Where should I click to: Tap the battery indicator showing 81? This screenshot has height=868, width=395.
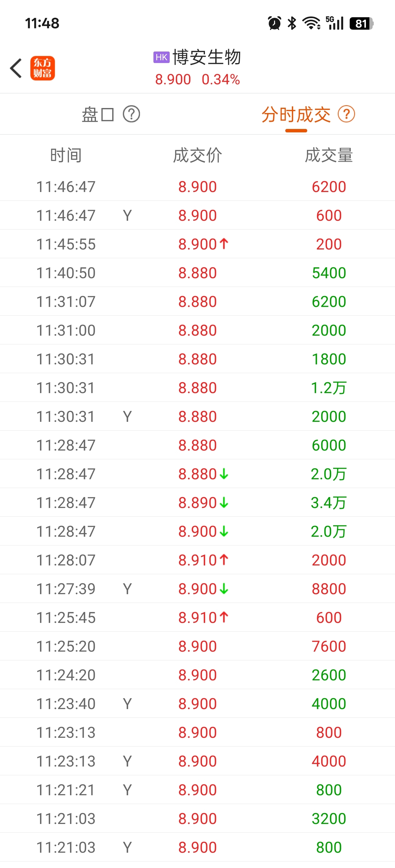[x=361, y=23]
